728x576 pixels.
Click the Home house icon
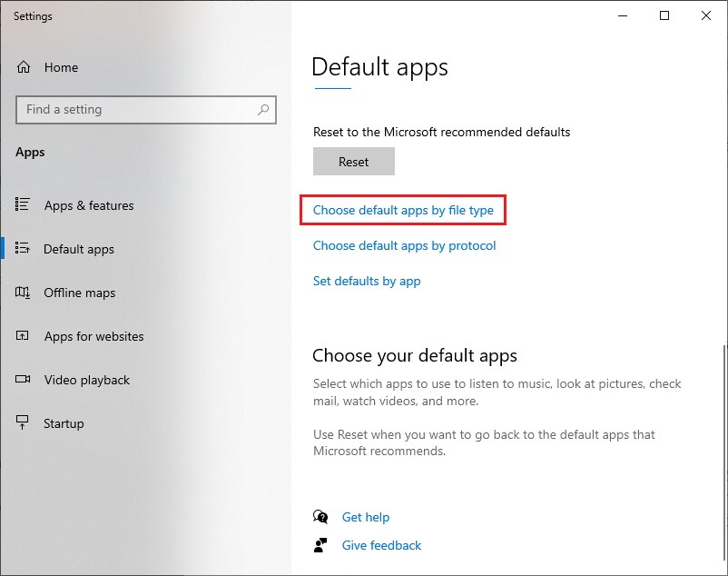point(24,67)
